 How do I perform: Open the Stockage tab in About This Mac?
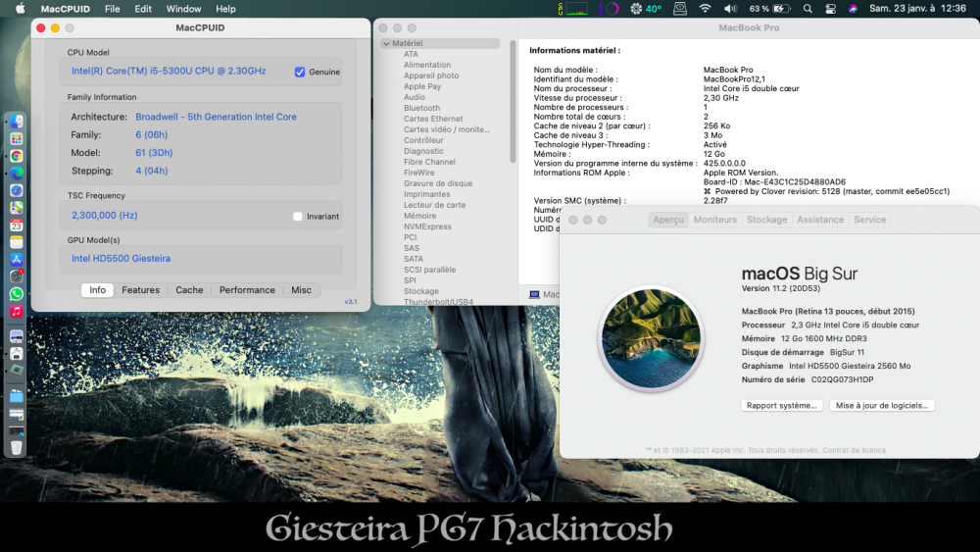coord(767,220)
